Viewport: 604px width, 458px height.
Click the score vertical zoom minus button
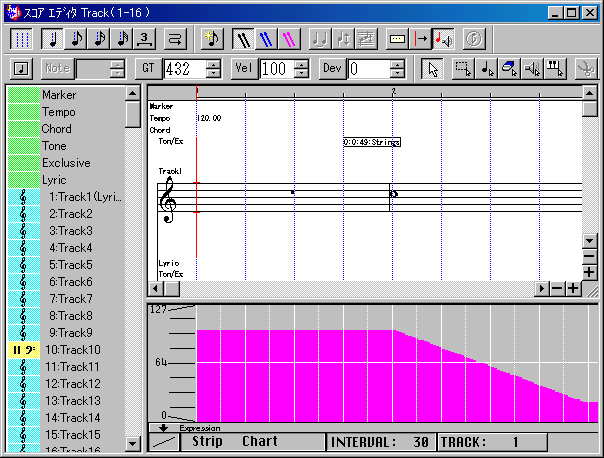point(589,256)
